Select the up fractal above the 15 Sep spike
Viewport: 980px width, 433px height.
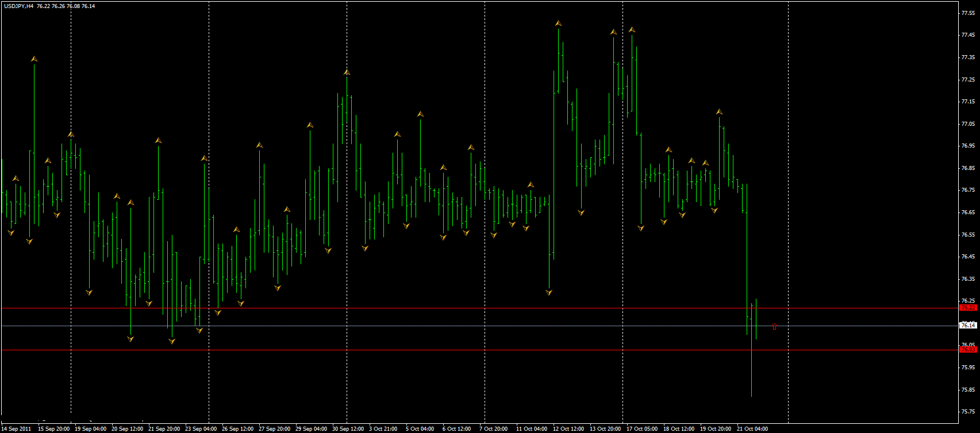34,59
